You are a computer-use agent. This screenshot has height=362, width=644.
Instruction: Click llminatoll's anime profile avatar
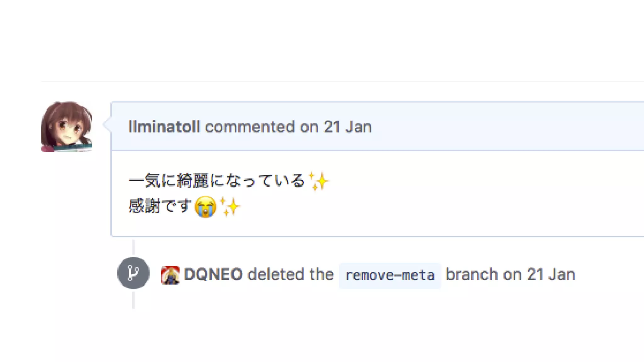click(x=67, y=127)
